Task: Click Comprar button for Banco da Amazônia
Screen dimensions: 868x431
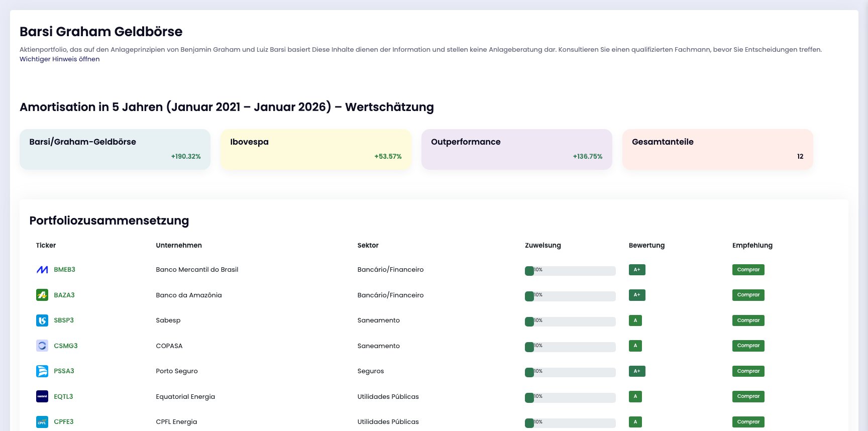Action: pyautogui.click(x=748, y=295)
